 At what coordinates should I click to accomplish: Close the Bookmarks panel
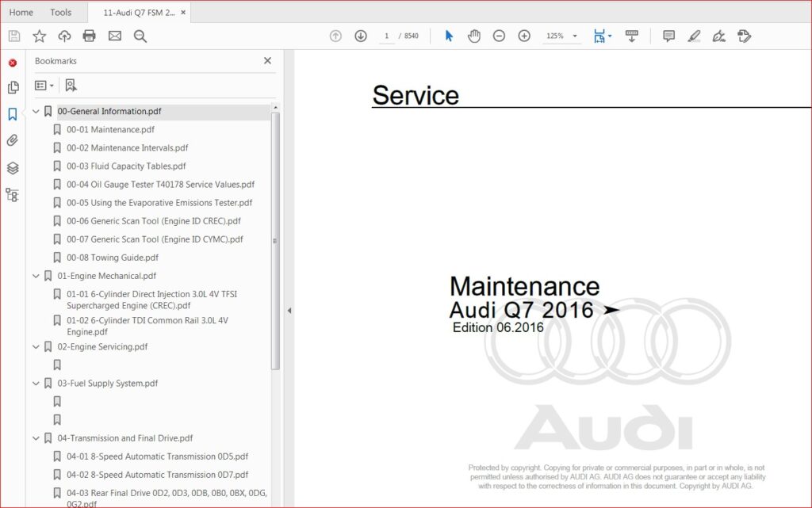coord(267,60)
